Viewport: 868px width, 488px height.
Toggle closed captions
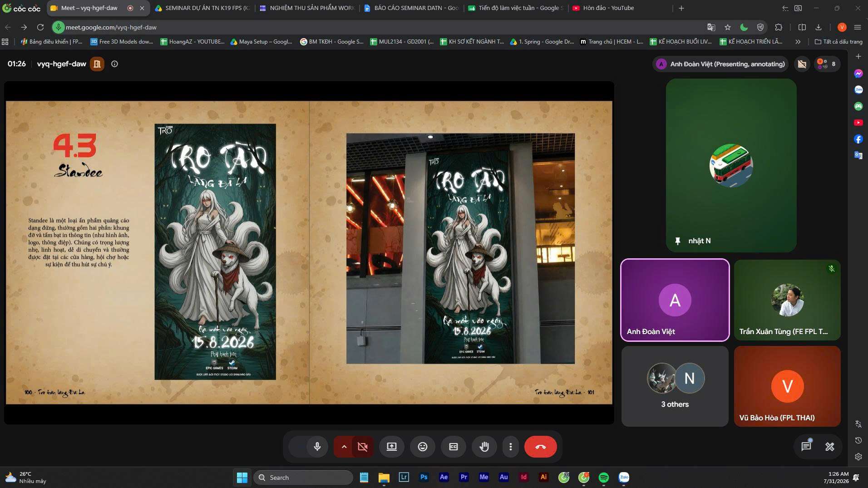[x=453, y=447]
